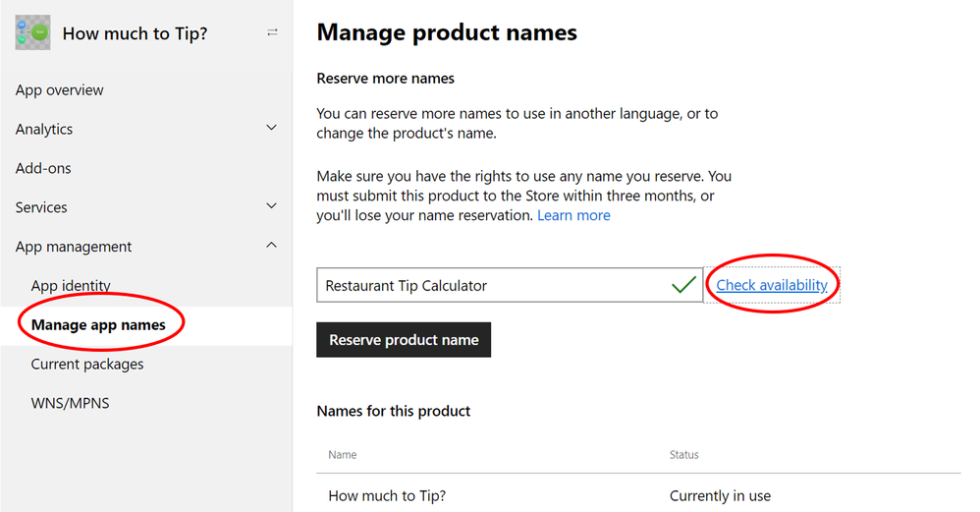Navigate to WNS/MPNS settings

point(70,403)
